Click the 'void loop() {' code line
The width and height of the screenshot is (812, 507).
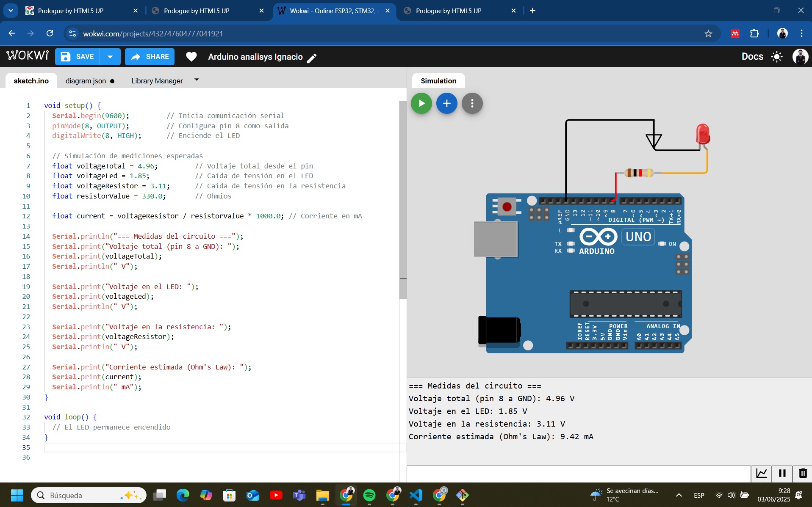(70, 417)
